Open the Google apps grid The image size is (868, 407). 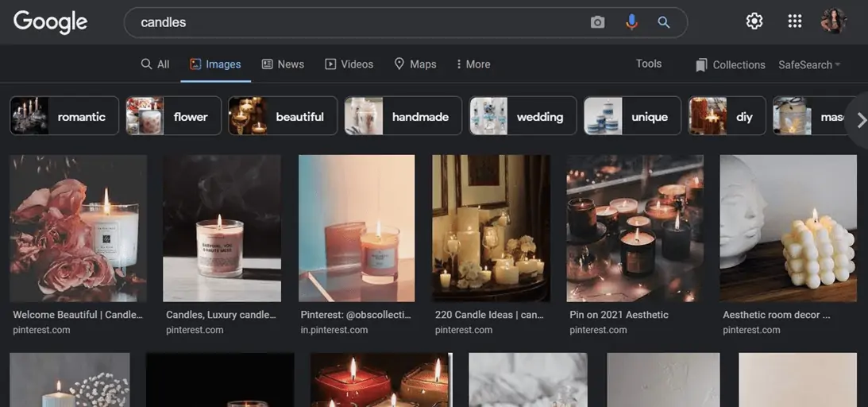794,21
